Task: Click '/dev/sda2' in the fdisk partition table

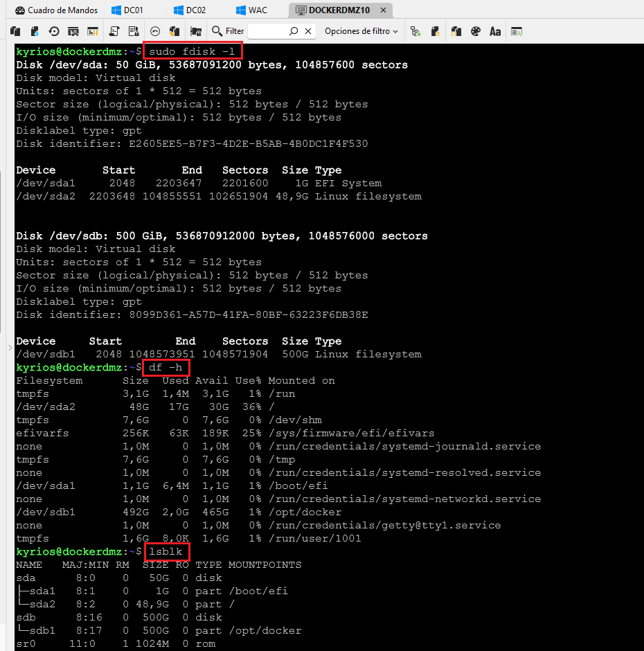Action: click(46, 197)
